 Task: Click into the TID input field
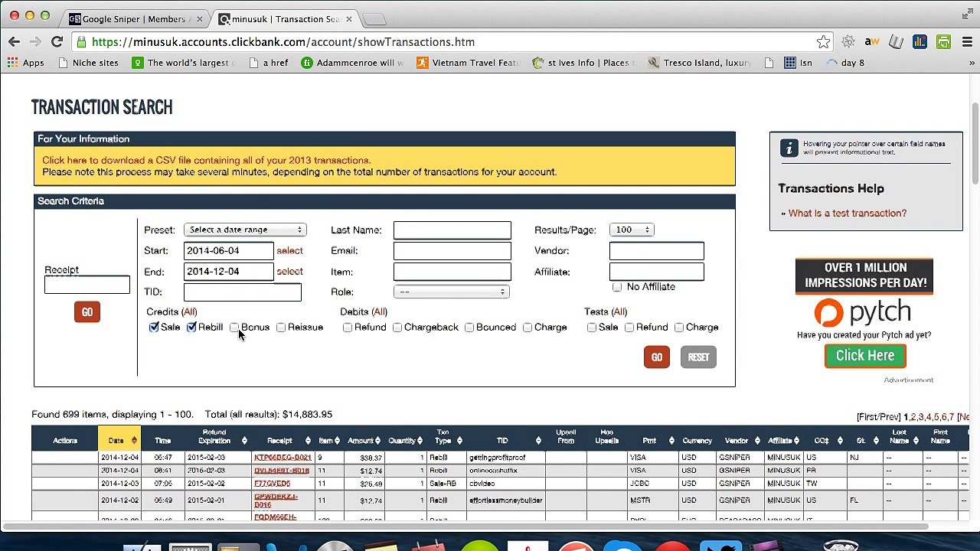click(243, 292)
